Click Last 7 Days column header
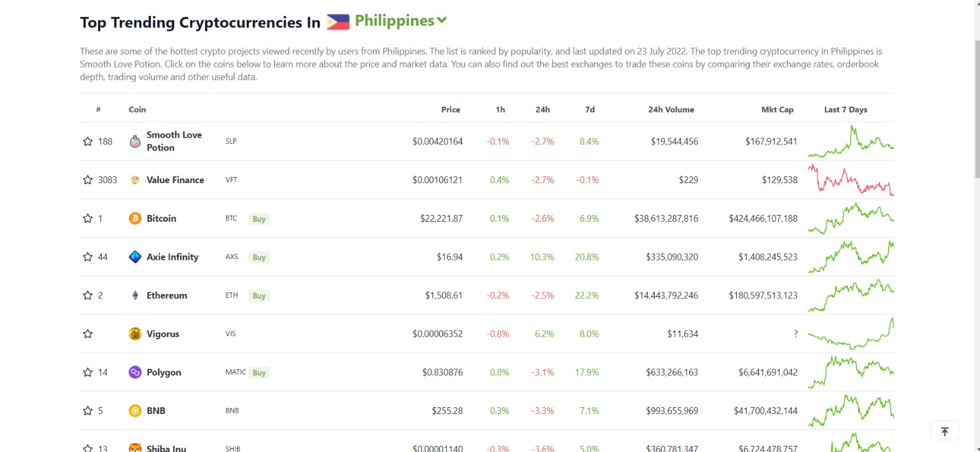Screen dimensions: 980x452 point(845,110)
